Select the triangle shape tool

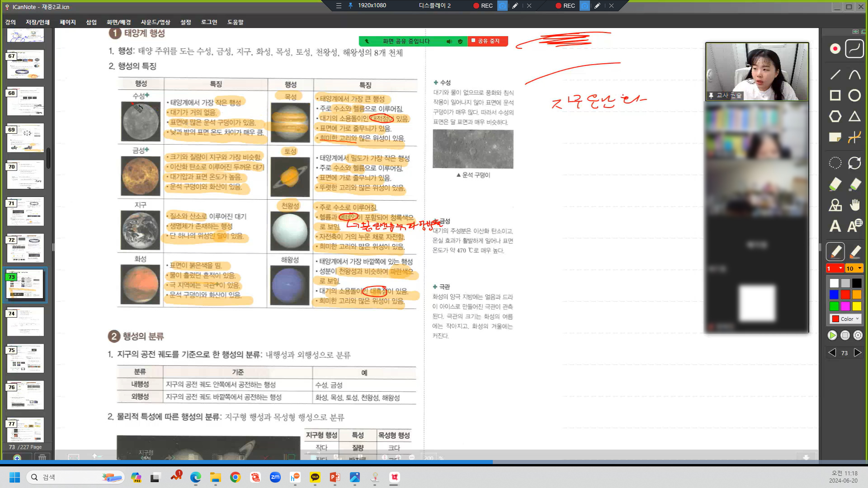click(x=854, y=117)
